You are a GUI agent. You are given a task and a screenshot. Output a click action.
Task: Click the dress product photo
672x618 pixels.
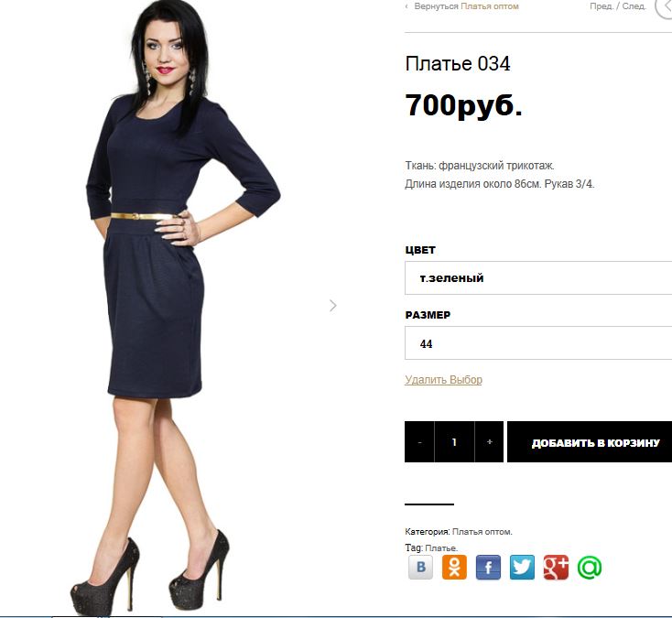click(x=176, y=309)
